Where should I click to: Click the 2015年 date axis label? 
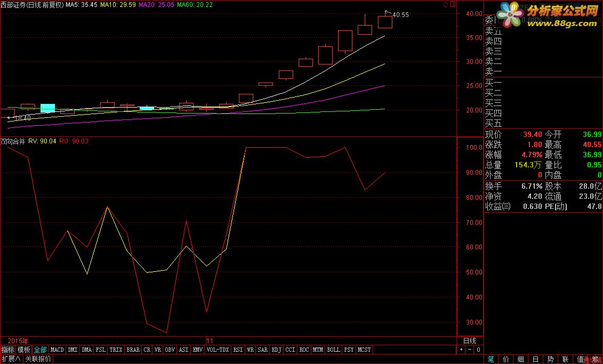[x=18, y=341]
